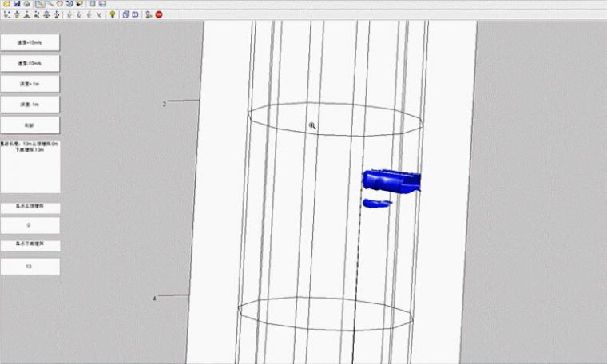Viewport: 607px width, 364px height.
Task: Click the input field showing 0
Action: tap(30, 226)
